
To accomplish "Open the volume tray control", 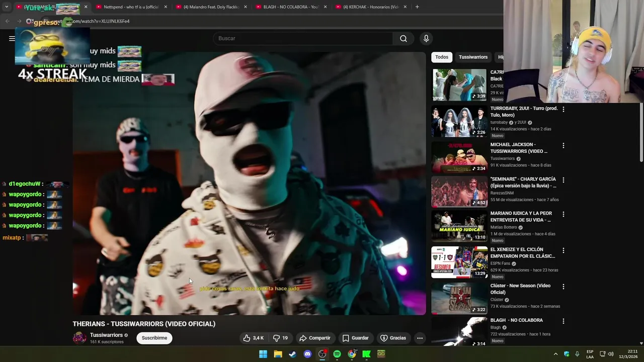I will (611, 354).
